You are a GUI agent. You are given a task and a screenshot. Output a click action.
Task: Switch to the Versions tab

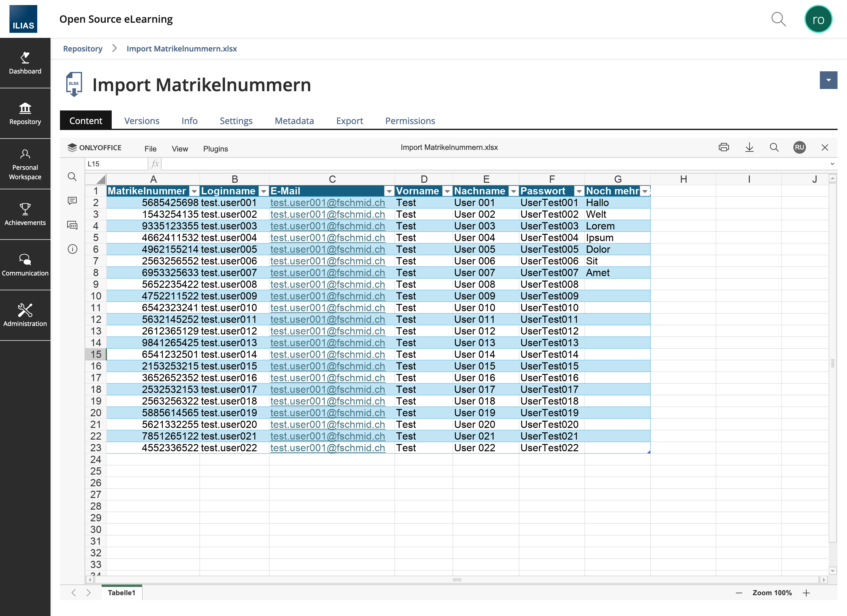click(142, 121)
